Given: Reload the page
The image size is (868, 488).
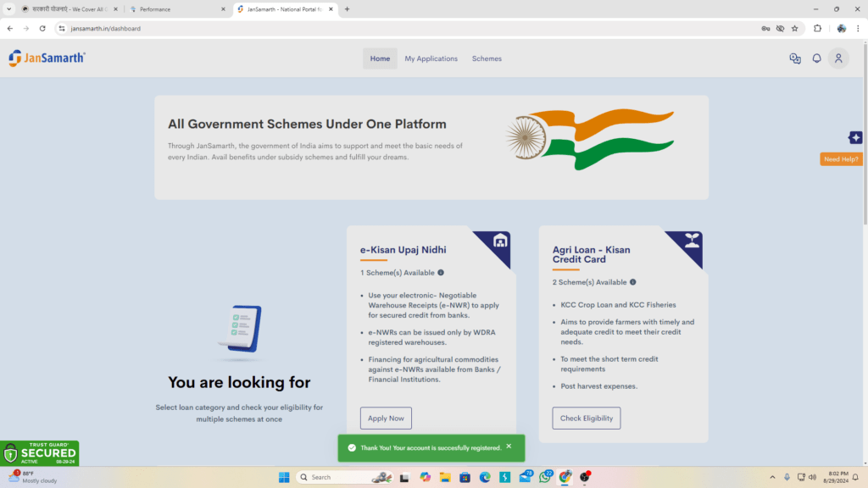Looking at the screenshot, I should click(x=42, y=28).
